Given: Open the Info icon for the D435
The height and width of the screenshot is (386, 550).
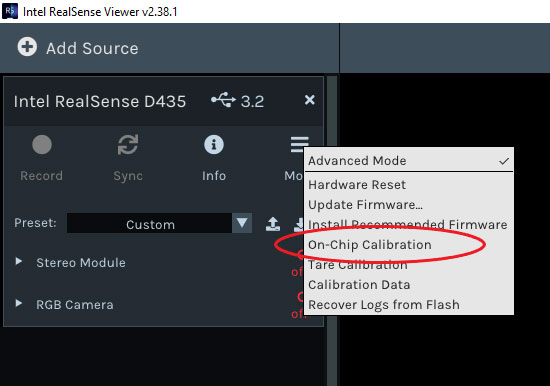Looking at the screenshot, I should click(214, 145).
